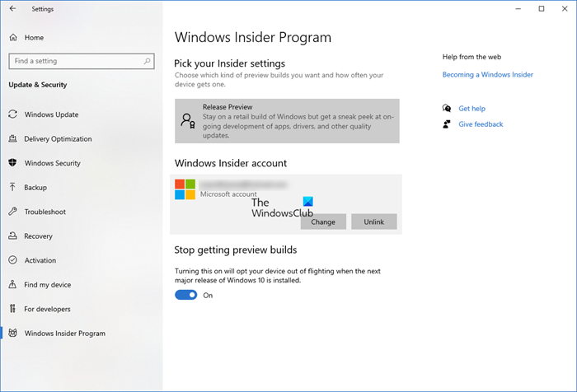This screenshot has height=392, width=577.
Task: Click the Give feedback link
Action: [481, 124]
